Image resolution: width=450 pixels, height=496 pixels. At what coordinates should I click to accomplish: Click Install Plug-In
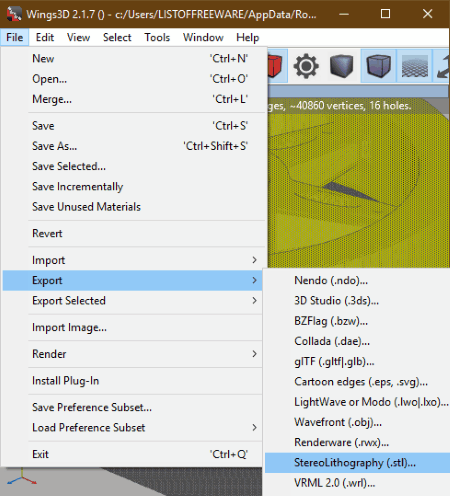pyautogui.click(x=133, y=381)
